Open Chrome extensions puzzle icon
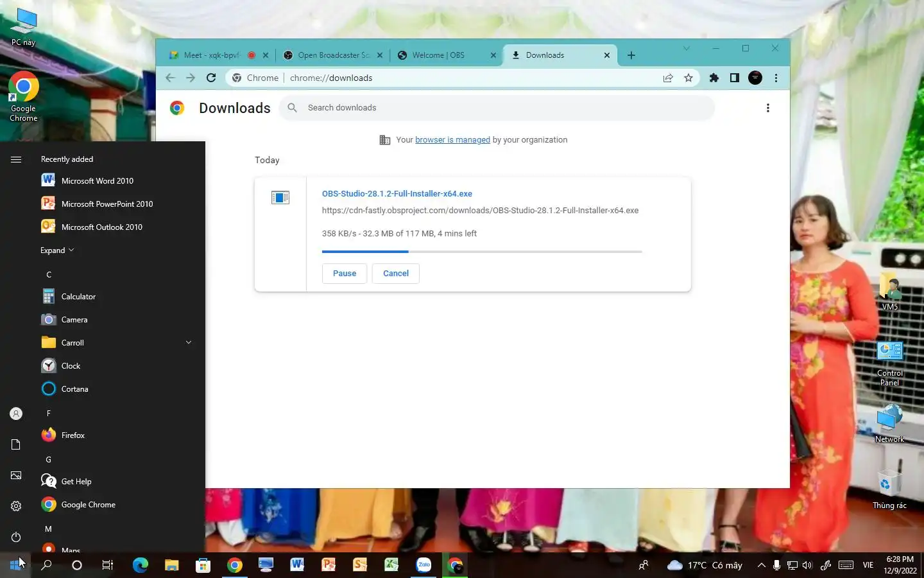The height and width of the screenshot is (578, 924). (714, 78)
